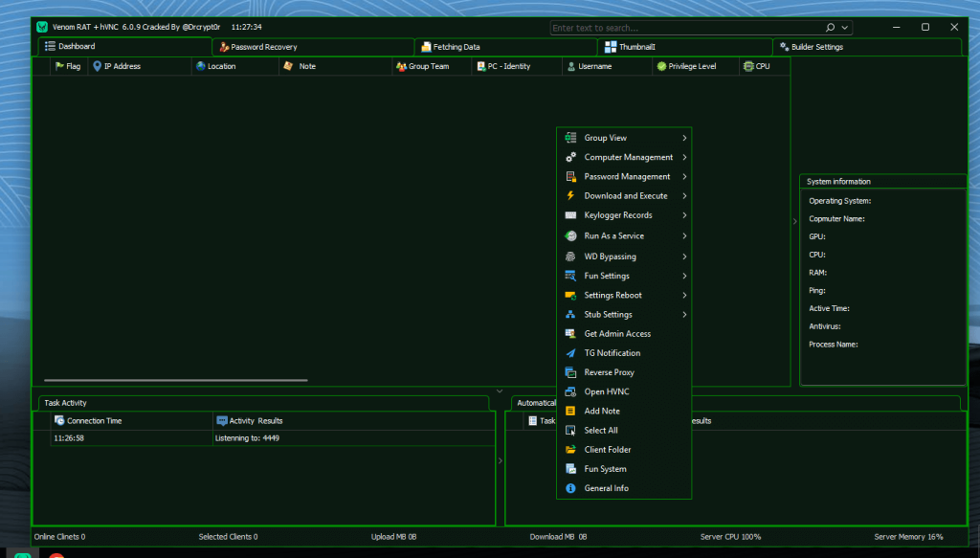This screenshot has width=980, height=558.
Task: Click the Get Admin Access key icon
Action: pos(572,333)
